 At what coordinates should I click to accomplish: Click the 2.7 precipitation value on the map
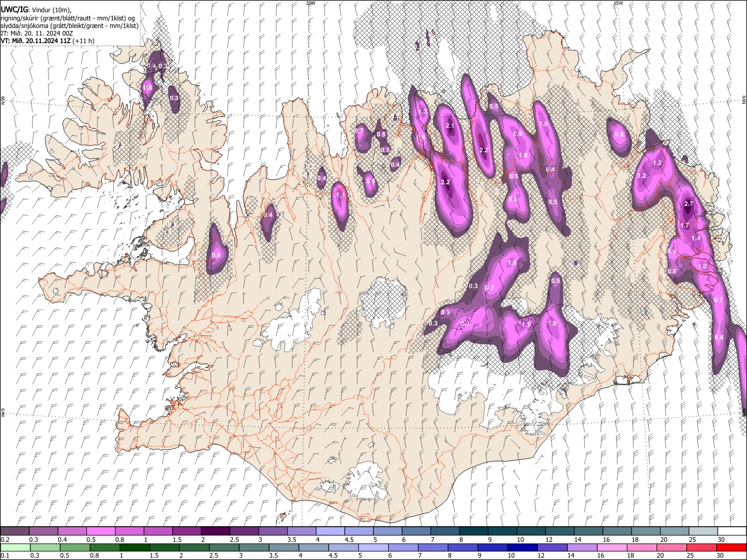pyautogui.click(x=688, y=204)
